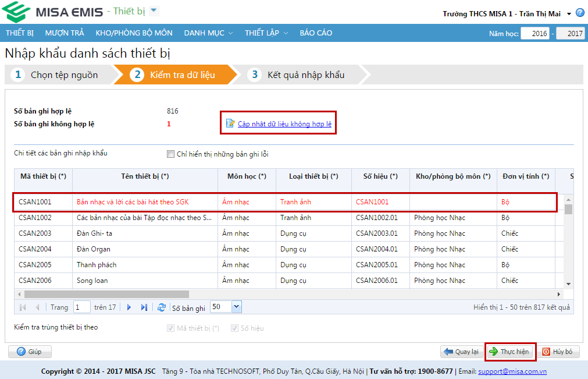Go to the first page of records

23,307
